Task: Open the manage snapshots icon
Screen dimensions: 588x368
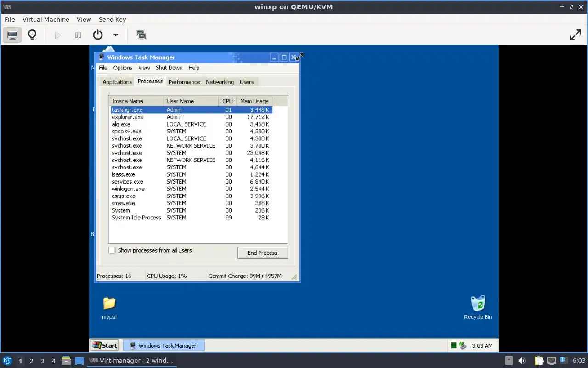Action: click(x=141, y=35)
